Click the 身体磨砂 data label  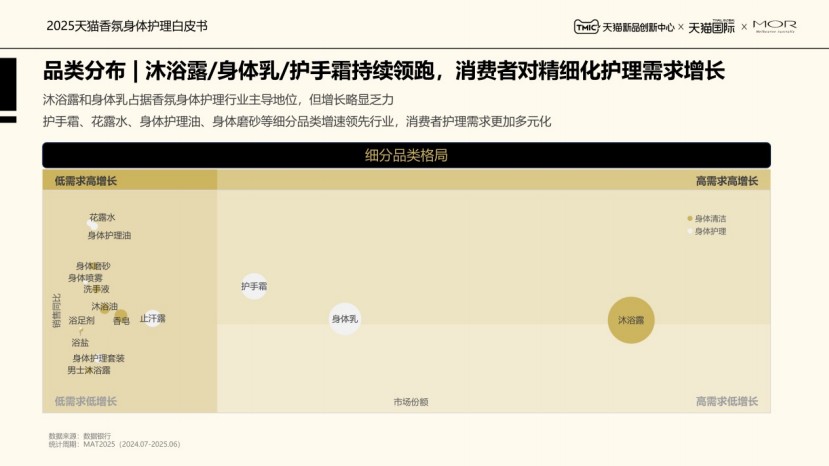(x=93, y=266)
